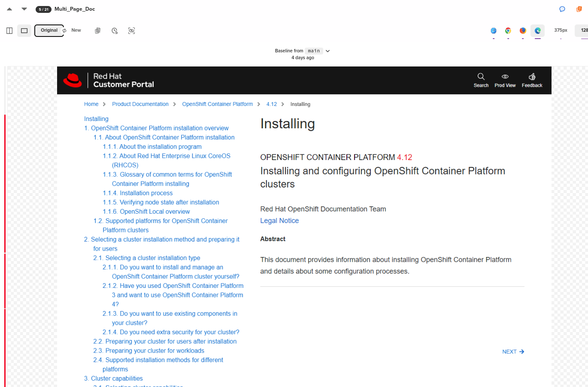Open 2.1.4. Do you need extra security
The width and height of the screenshot is (588, 387).
tap(171, 332)
